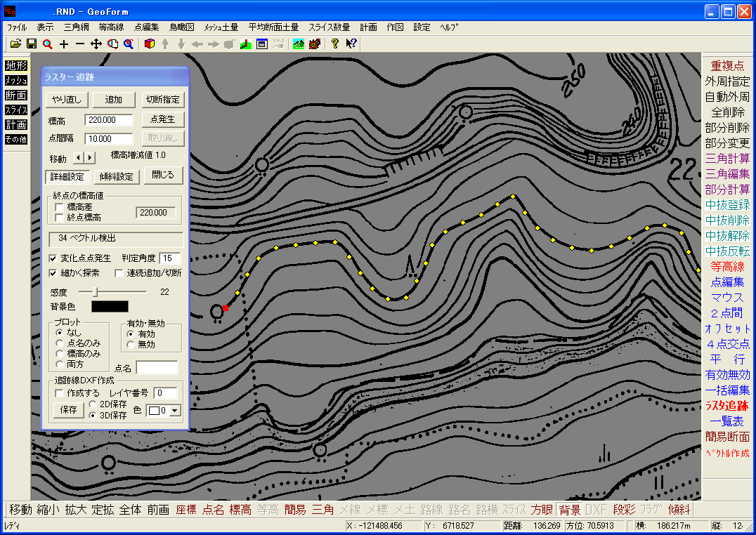Open the 3D cube view icon

pos(150,44)
